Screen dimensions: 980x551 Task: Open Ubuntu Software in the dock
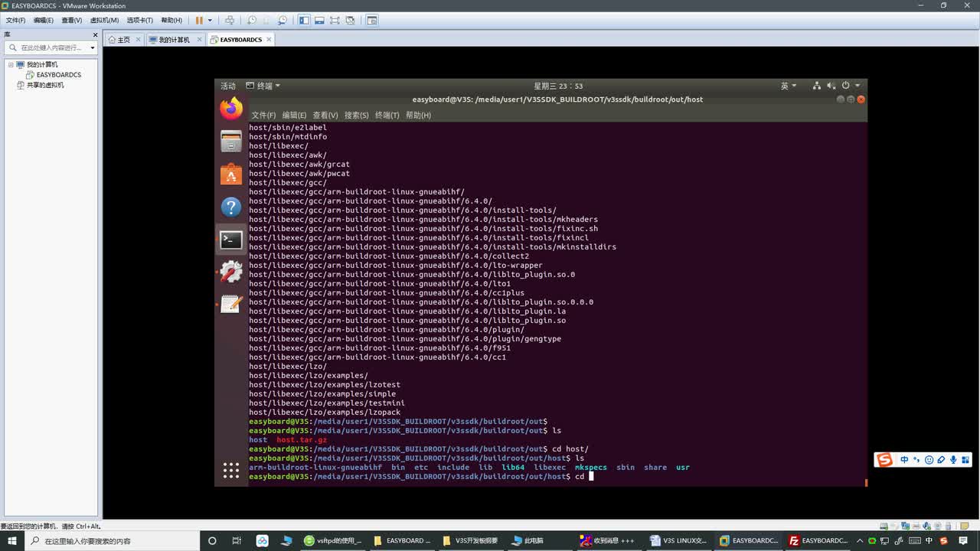tap(231, 174)
